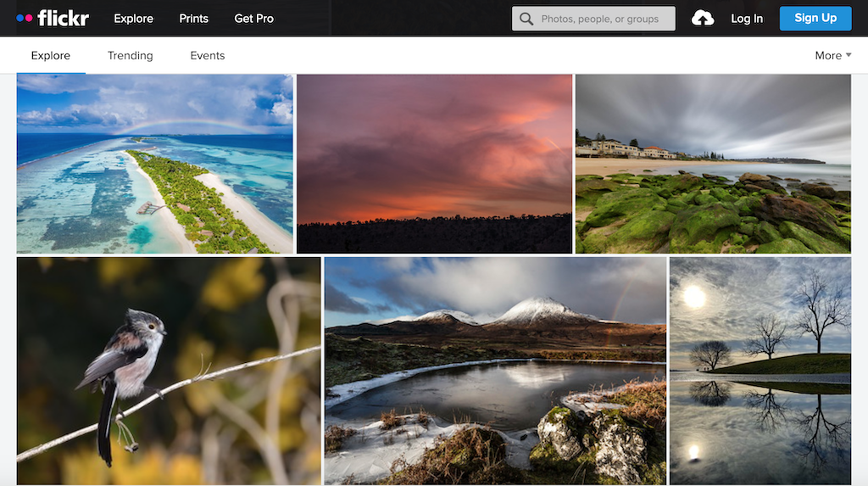Viewport: 868px width, 486px height.
Task: Open the long-tailed bird on branch photo
Action: (169, 371)
